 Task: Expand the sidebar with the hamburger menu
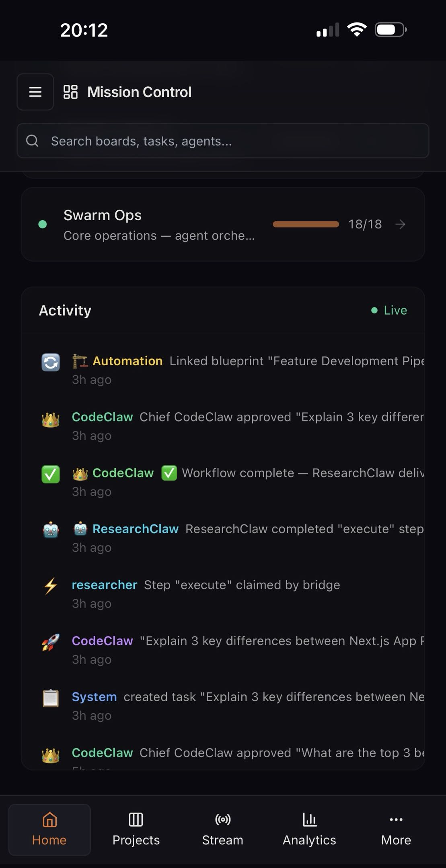point(35,92)
